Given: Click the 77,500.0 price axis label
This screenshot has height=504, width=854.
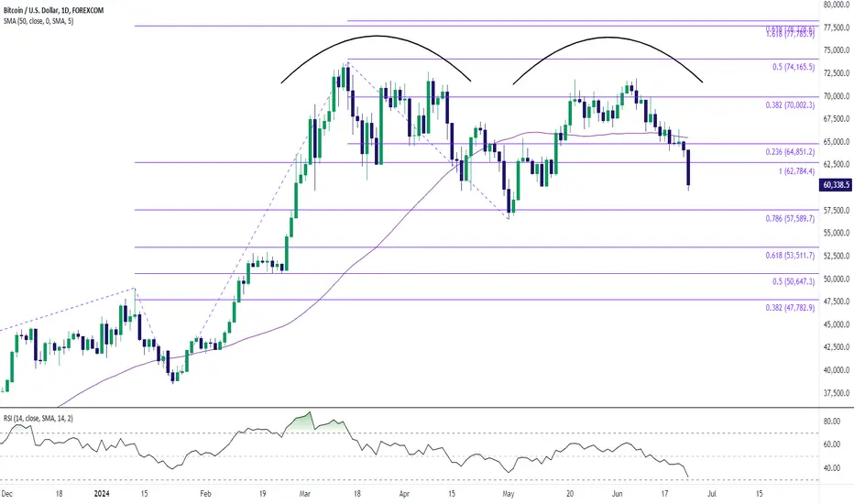Looking at the screenshot, I should tap(837, 27).
